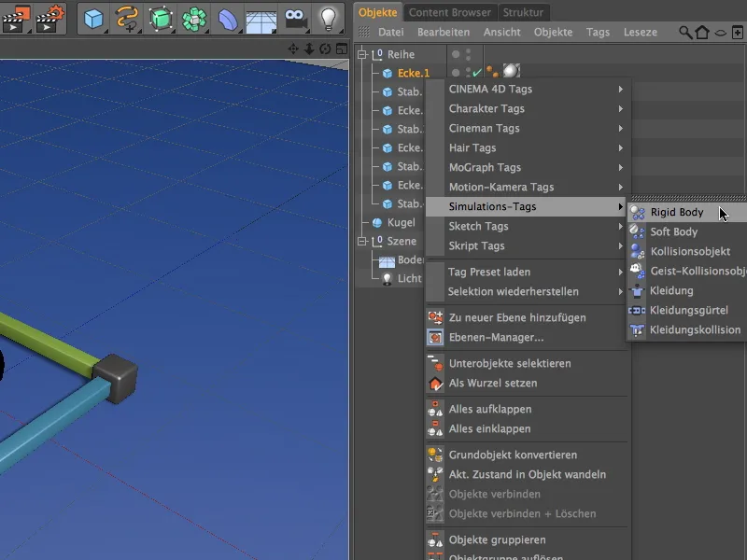This screenshot has height=560, width=747.
Task: Open object manager search magnifier icon
Action: [x=685, y=33]
